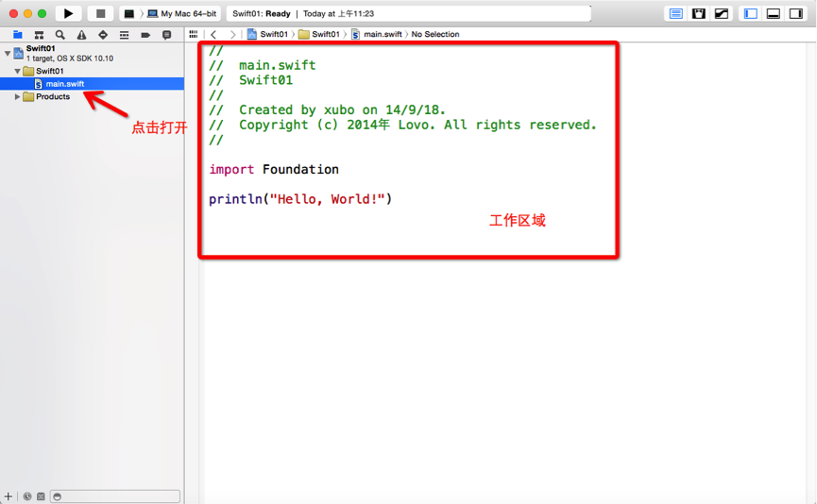Select the Swift01 project row

(x=92, y=53)
